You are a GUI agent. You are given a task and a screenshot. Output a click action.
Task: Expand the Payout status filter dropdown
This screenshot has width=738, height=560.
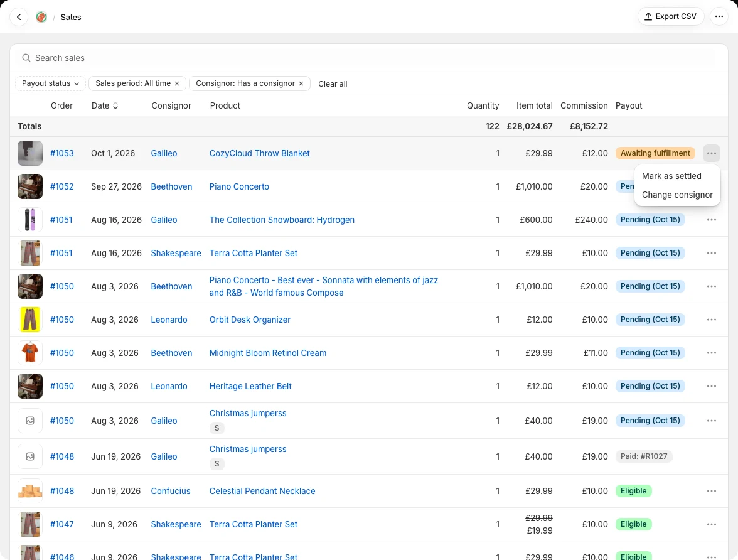(50, 83)
